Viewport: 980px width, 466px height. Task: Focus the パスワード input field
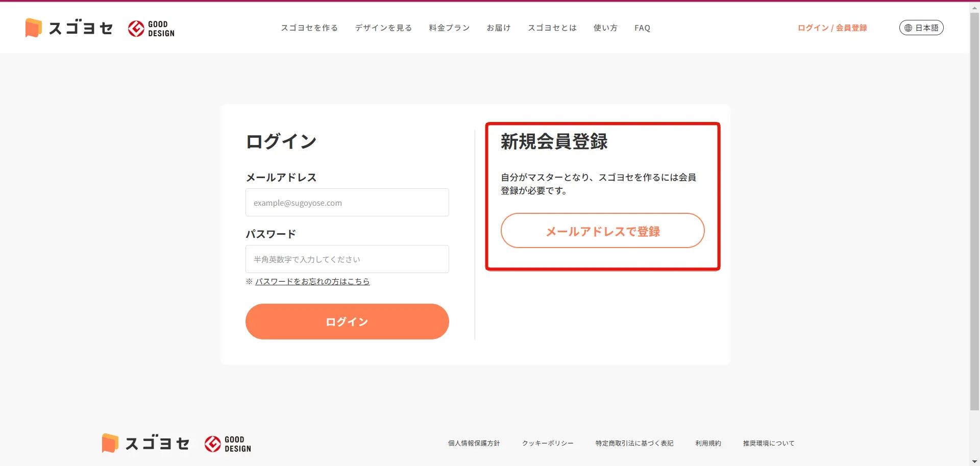coord(347,259)
